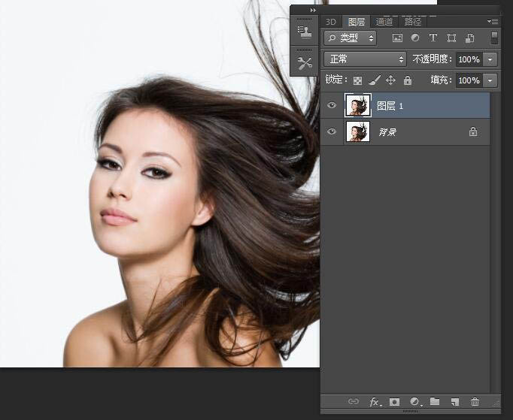
Task: Open the 正常 blend mode dropdown
Action: 365,59
